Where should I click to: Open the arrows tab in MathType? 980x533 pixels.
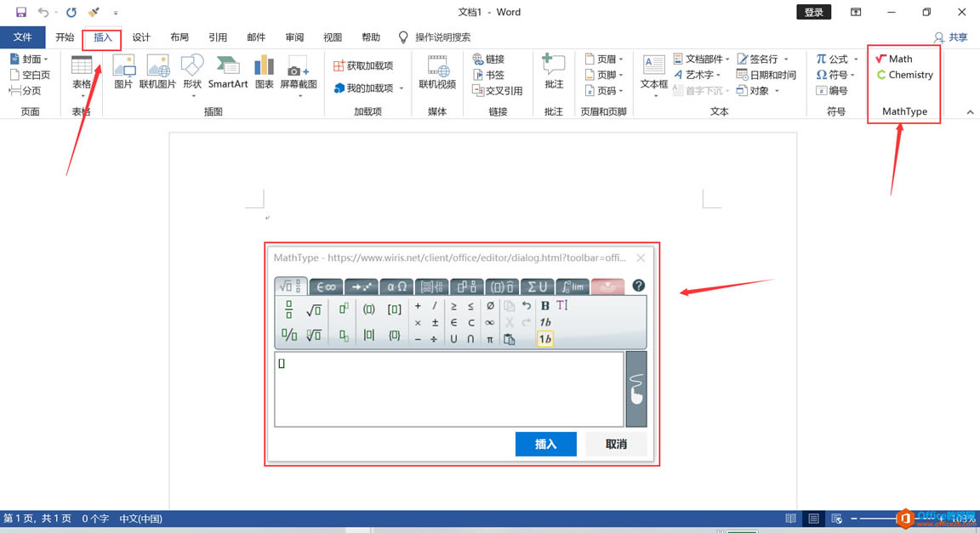[x=362, y=286]
